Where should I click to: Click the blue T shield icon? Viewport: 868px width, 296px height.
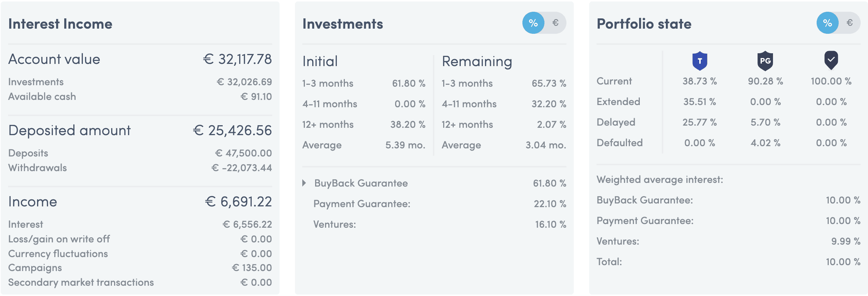tap(700, 61)
